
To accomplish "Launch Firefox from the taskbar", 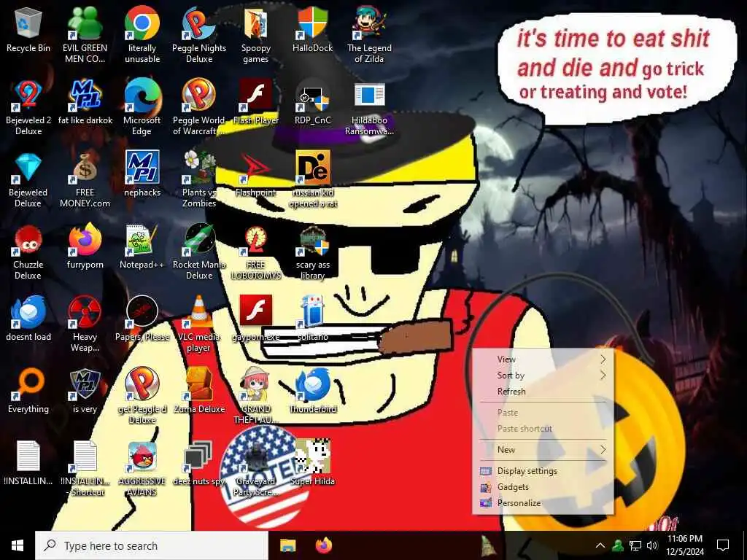I will click(x=324, y=545).
